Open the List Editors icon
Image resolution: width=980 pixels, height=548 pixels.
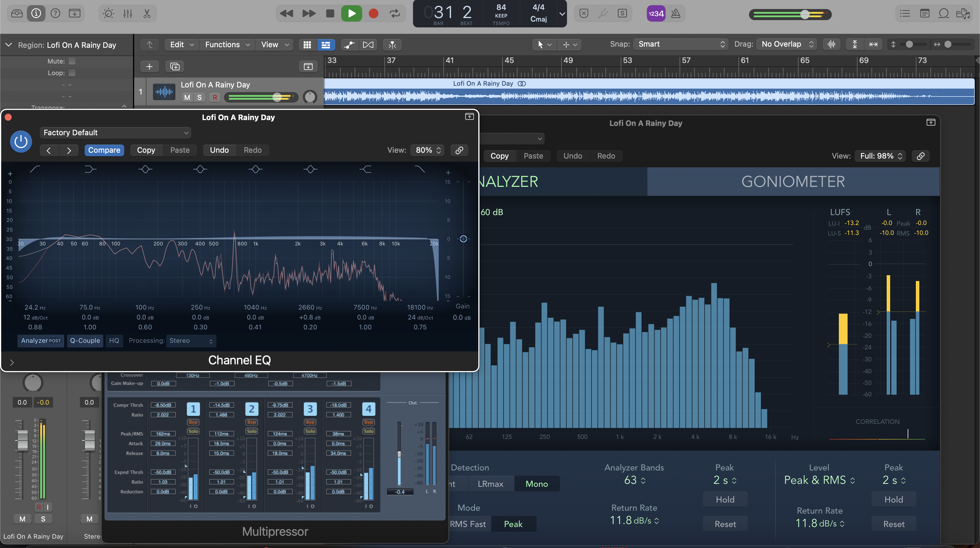pos(905,14)
